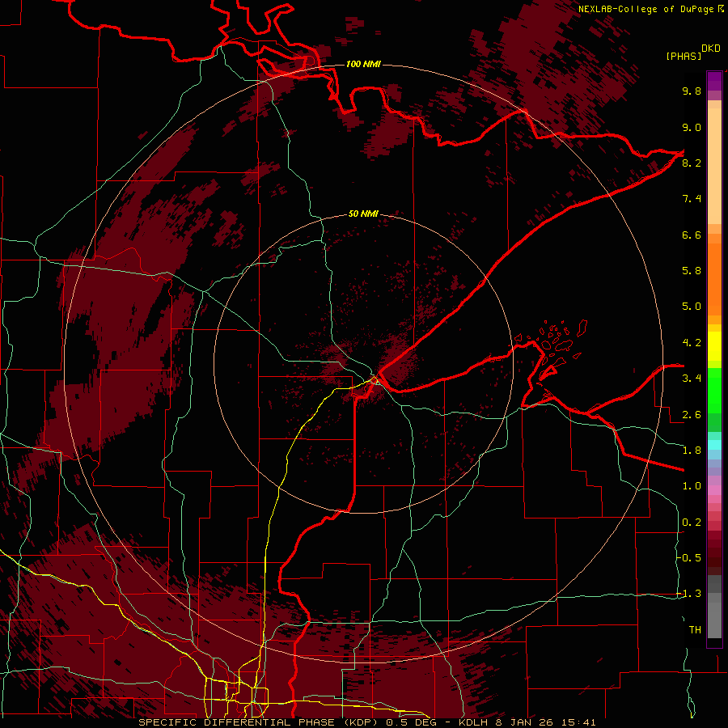Click the 1.8 color scale value
The width and height of the screenshot is (728, 728).
[x=692, y=451]
